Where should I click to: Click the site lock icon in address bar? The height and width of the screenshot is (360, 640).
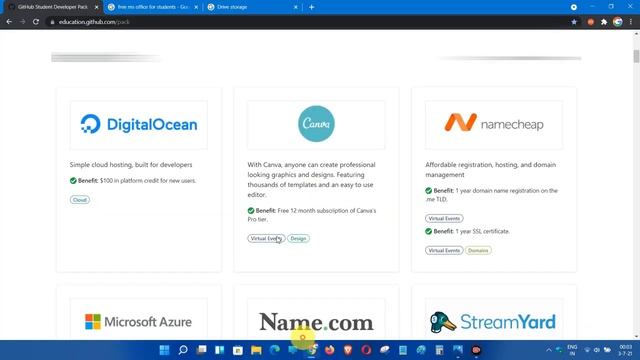pyautogui.click(x=52, y=22)
